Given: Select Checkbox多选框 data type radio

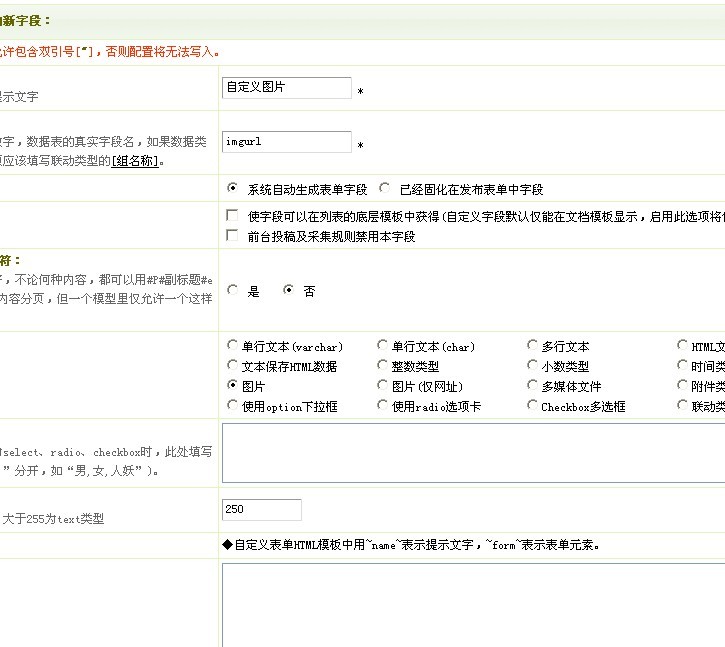Looking at the screenshot, I should click(532, 406).
